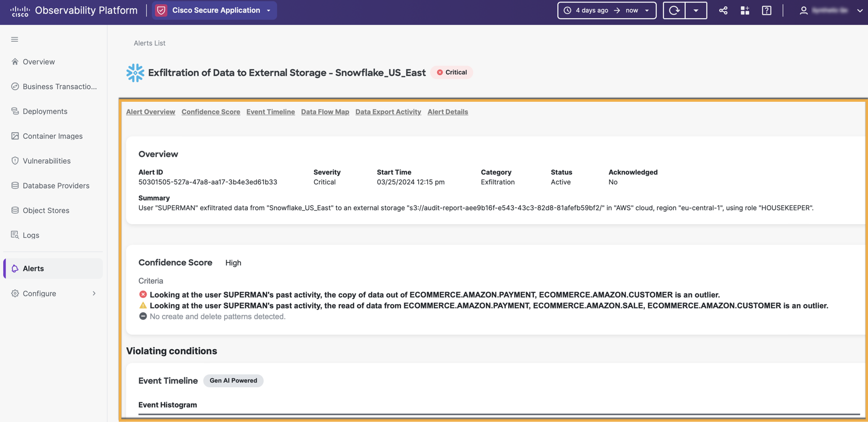Click the Gen AI Powered badge

(x=233, y=381)
